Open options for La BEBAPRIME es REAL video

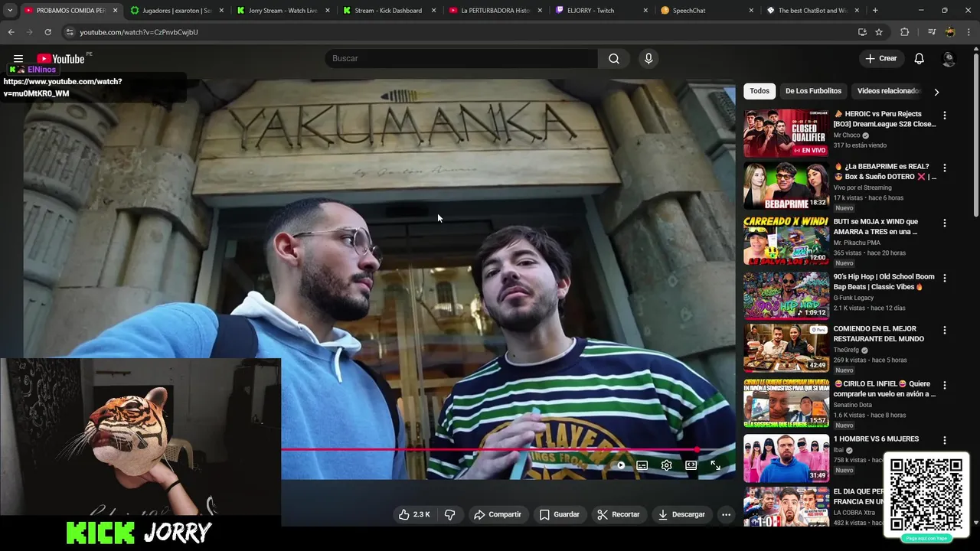(945, 168)
